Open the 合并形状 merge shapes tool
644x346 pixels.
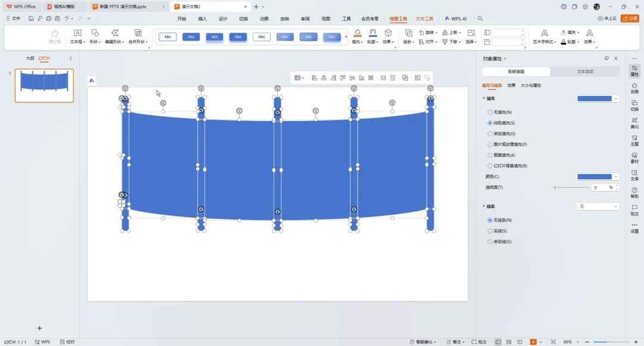pos(138,36)
